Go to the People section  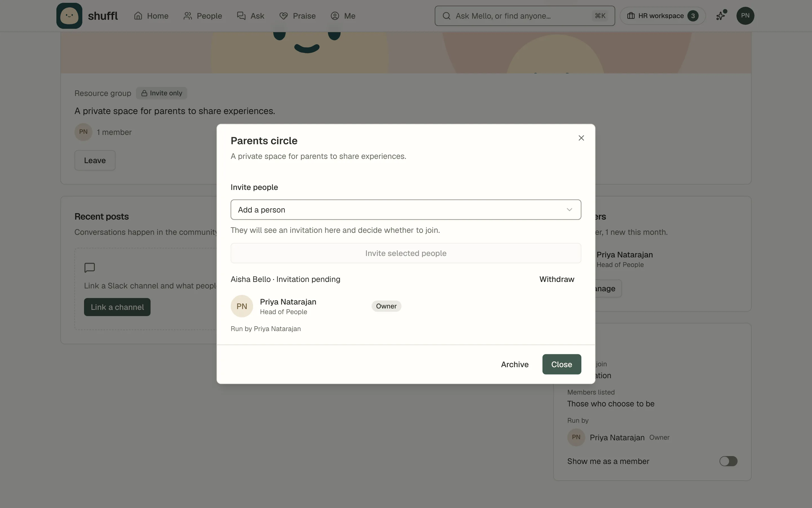click(203, 16)
